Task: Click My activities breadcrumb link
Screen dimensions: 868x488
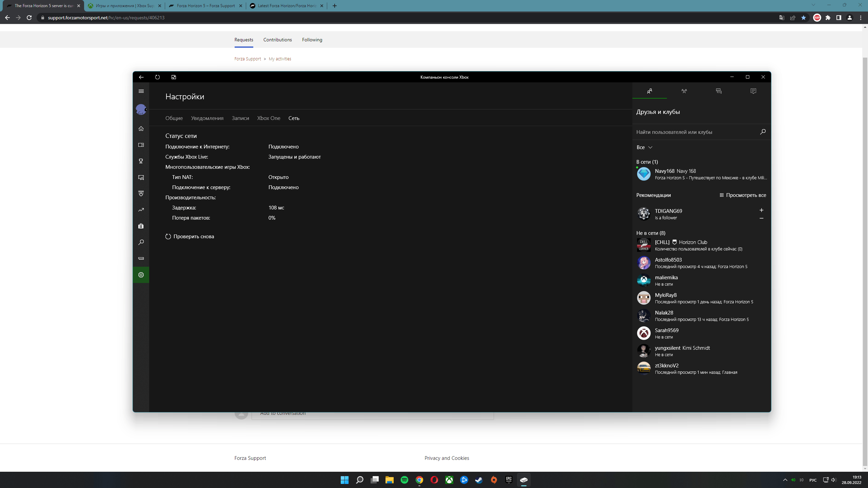Action: [280, 59]
